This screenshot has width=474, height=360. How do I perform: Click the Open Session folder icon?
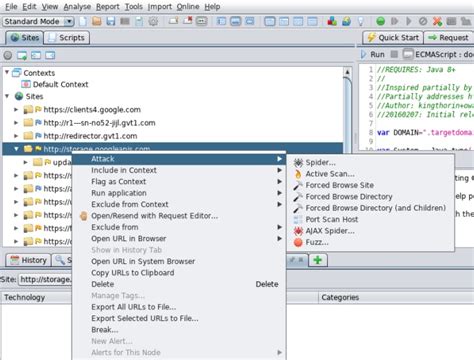(x=97, y=21)
